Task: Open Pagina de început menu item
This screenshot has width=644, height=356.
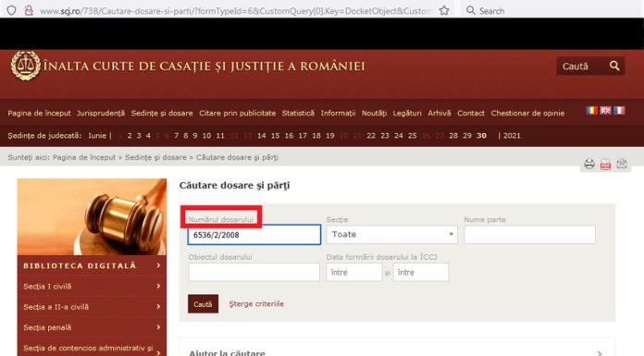Action: [x=39, y=113]
